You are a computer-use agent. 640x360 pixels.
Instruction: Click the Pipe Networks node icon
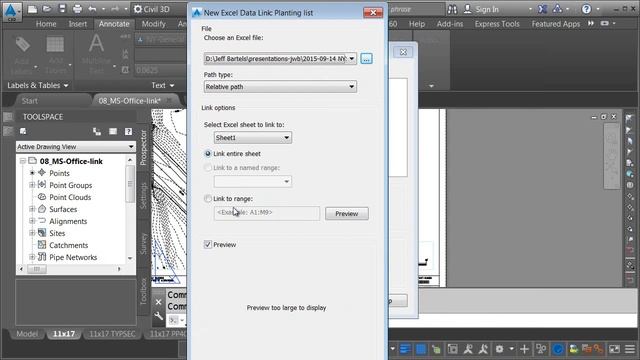(x=42, y=257)
